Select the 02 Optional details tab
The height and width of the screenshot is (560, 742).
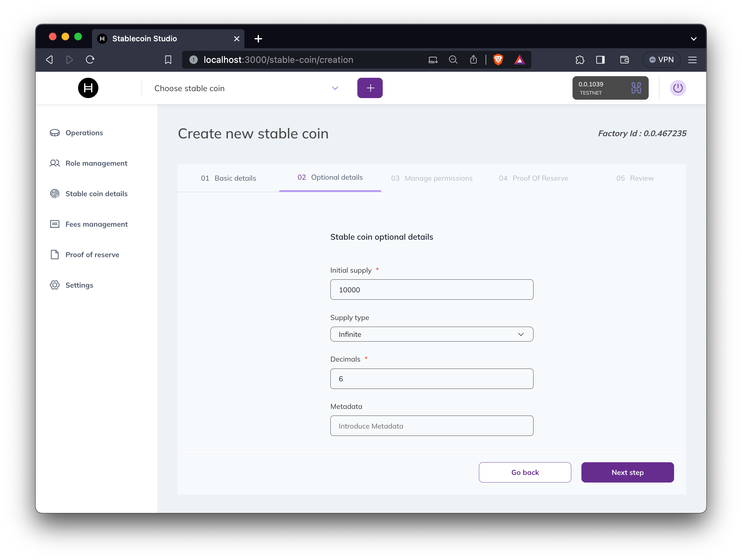tap(330, 177)
